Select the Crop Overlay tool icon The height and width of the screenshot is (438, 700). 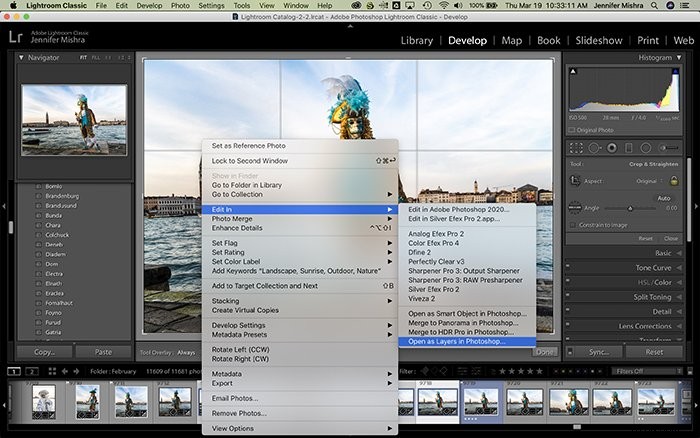tap(576, 148)
